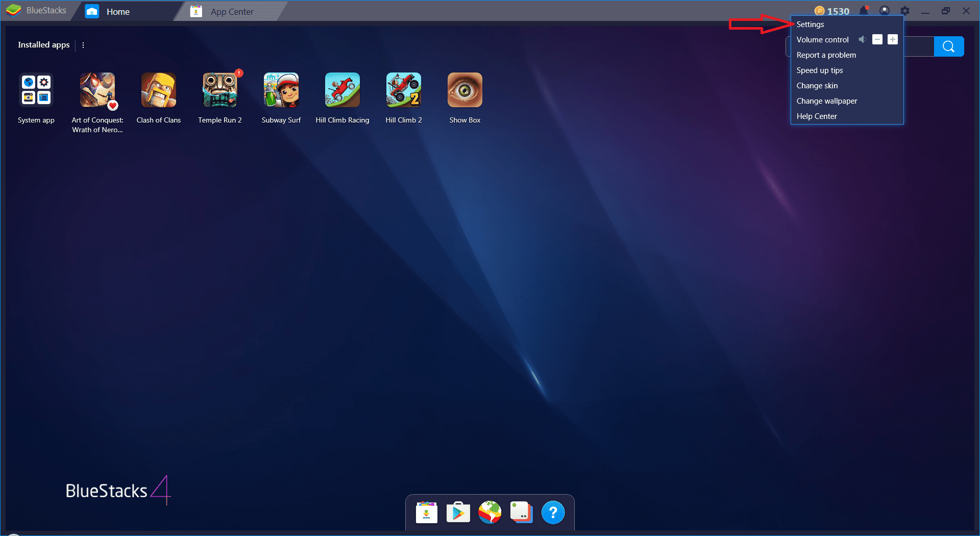Start Subway Surf from installed apps
This screenshot has width=980, height=536.
pos(281,90)
